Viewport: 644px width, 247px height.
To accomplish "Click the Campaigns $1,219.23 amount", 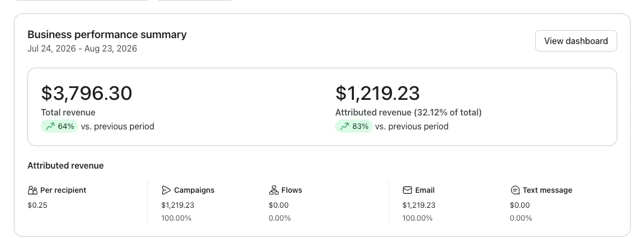I will point(178,205).
